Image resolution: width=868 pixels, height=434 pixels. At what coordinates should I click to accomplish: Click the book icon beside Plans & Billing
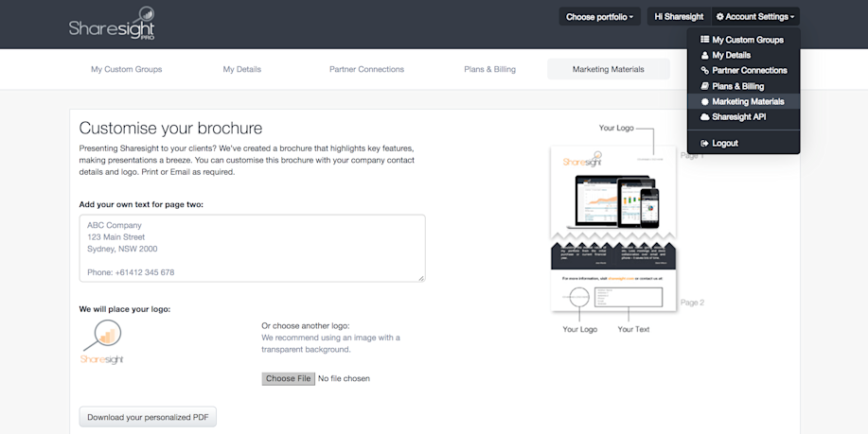[x=704, y=86]
